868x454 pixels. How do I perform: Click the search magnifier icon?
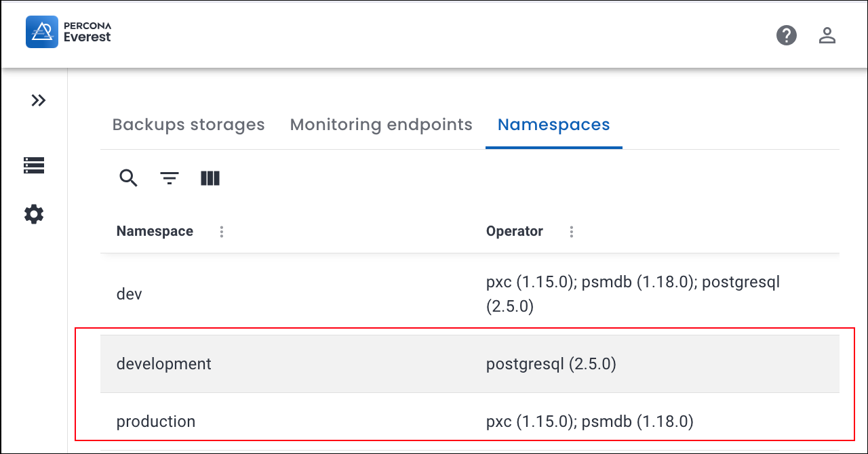(128, 178)
